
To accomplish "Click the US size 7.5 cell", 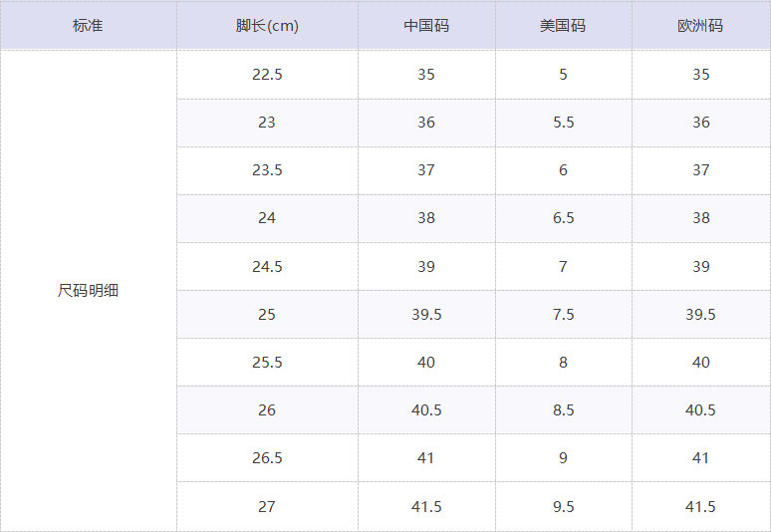I will (x=563, y=314).
